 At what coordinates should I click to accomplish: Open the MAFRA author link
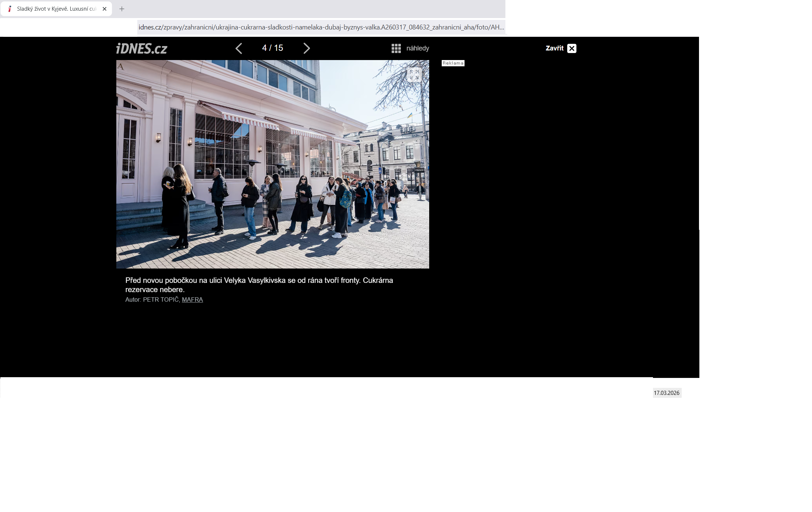(192, 299)
